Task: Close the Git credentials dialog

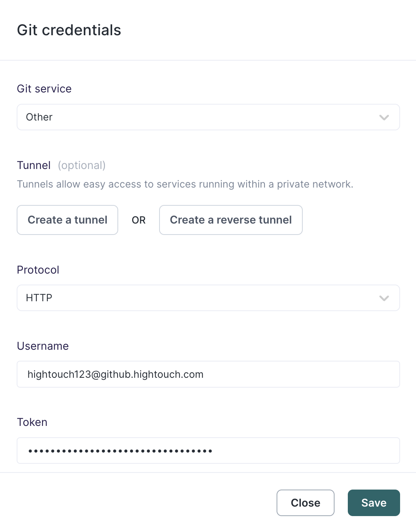Action: [x=305, y=503]
